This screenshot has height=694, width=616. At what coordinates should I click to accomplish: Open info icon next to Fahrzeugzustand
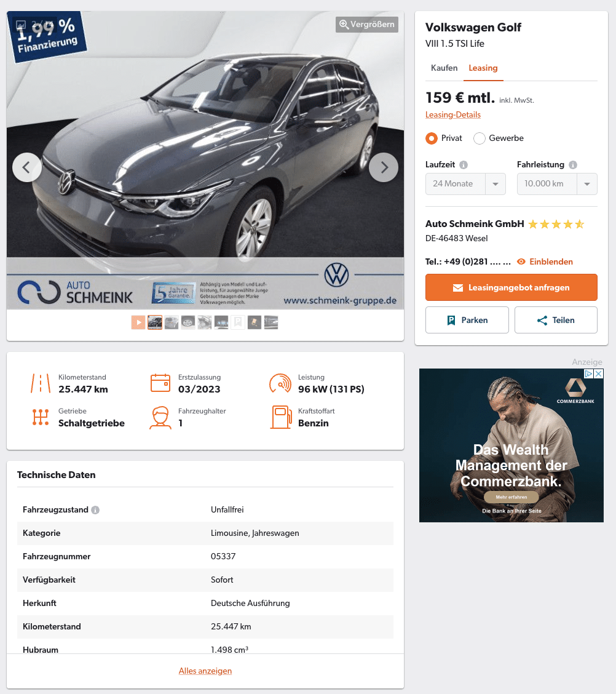click(x=95, y=510)
